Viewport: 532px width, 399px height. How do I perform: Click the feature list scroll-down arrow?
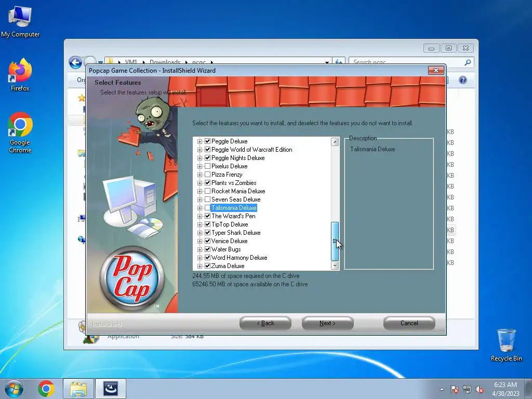[x=335, y=265]
